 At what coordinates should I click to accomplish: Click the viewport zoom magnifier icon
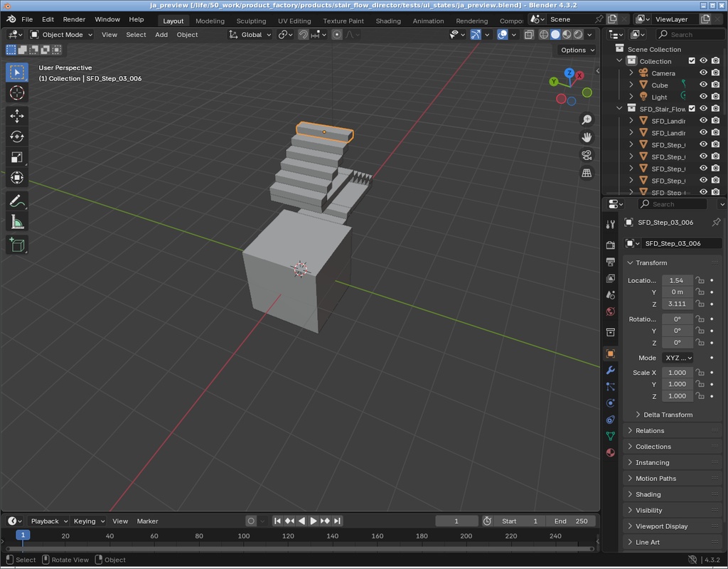point(587,119)
